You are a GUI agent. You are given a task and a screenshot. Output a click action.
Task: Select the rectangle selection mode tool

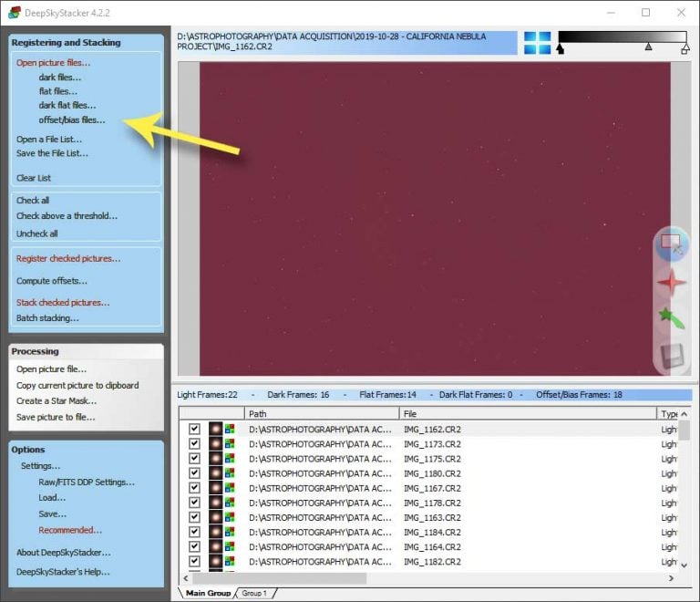tap(672, 244)
